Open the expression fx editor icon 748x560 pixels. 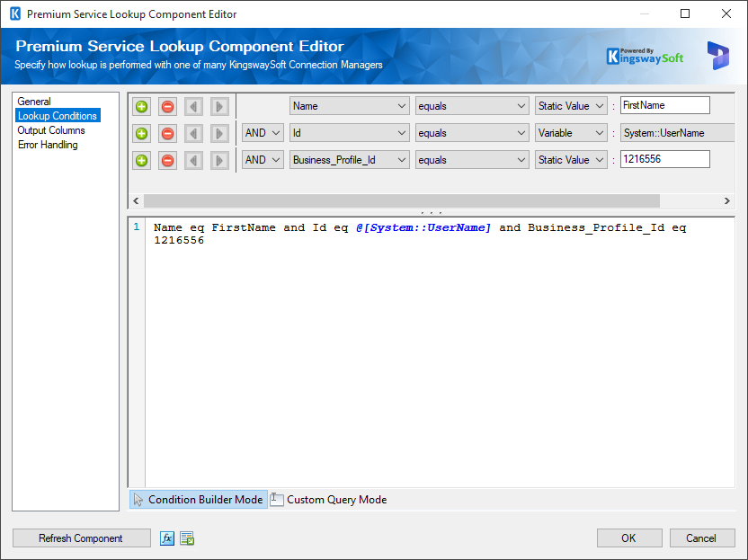tap(167, 538)
